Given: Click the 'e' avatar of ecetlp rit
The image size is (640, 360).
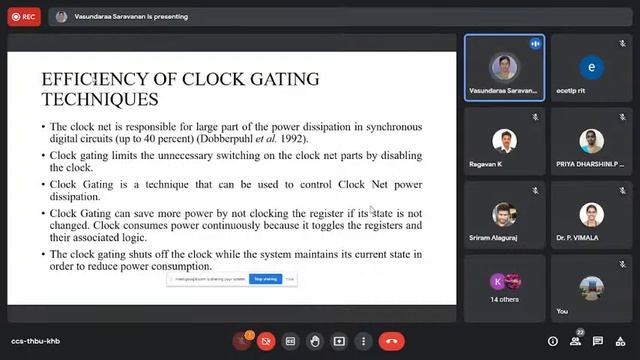Looking at the screenshot, I should (591, 67).
